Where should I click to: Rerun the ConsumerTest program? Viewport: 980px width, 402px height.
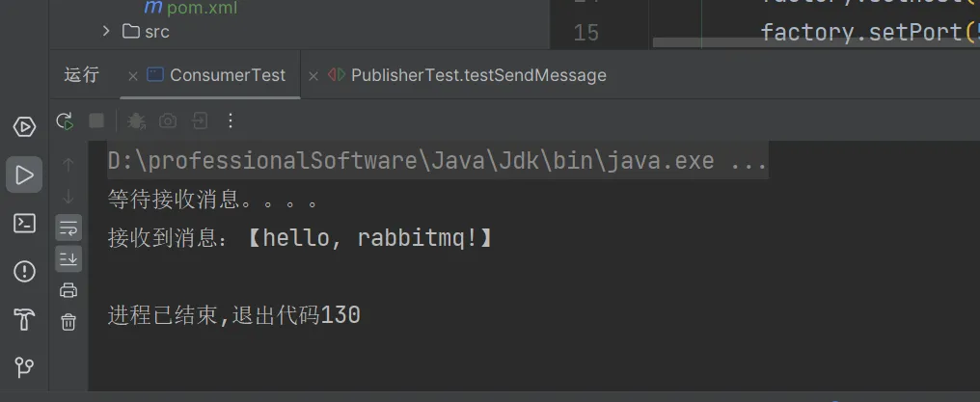coord(65,121)
